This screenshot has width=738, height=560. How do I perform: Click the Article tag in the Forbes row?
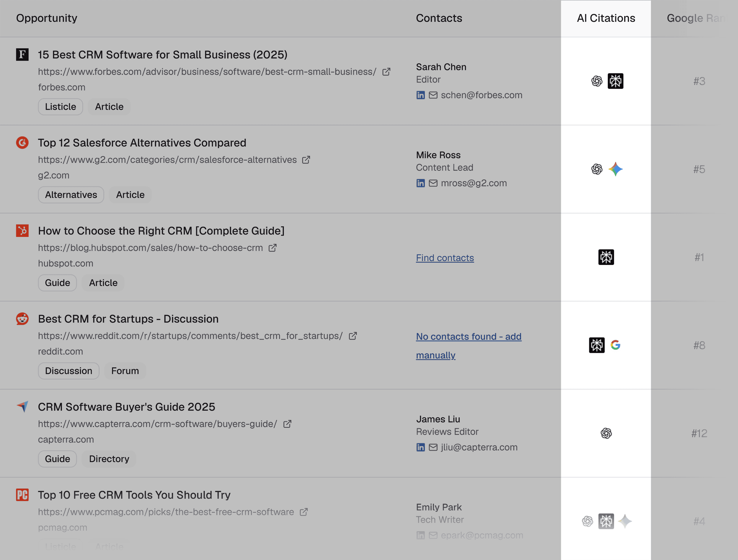109,107
